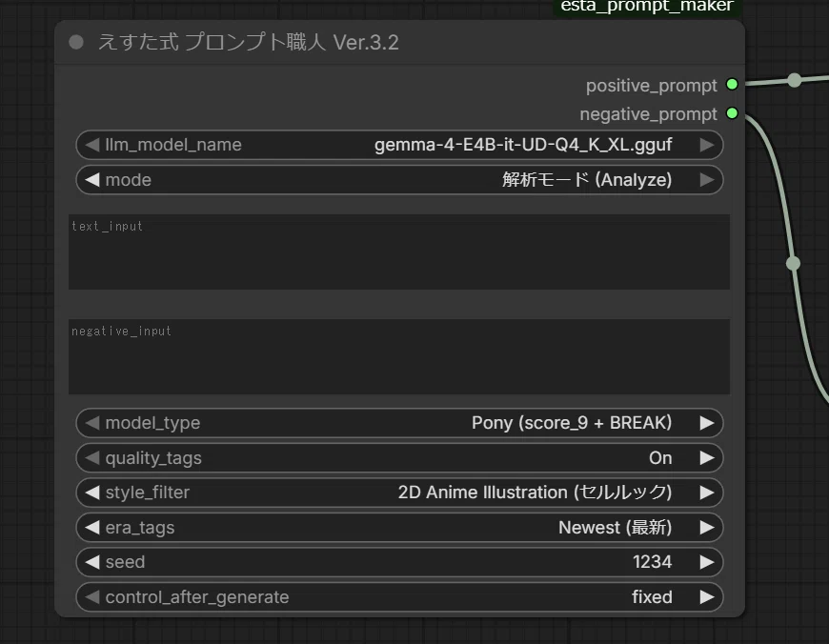Select previous llm_model_name with left arrow
Viewport: 829px width, 644px height.
pos(92,145)
